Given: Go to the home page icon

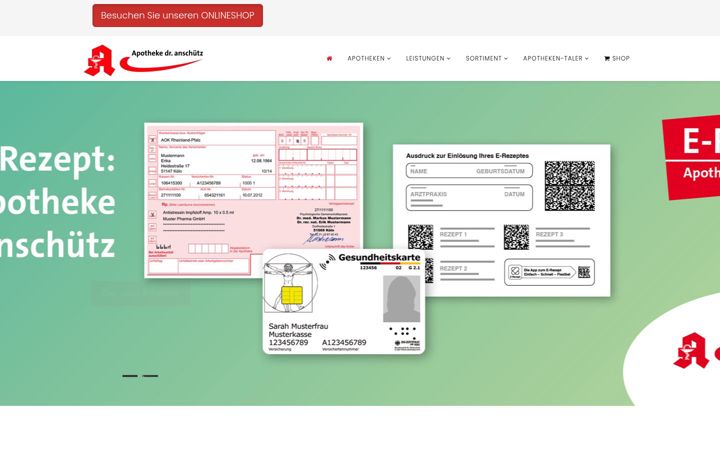Looking at the screenshot, I should pyautogui.click(x=329, y=58).
